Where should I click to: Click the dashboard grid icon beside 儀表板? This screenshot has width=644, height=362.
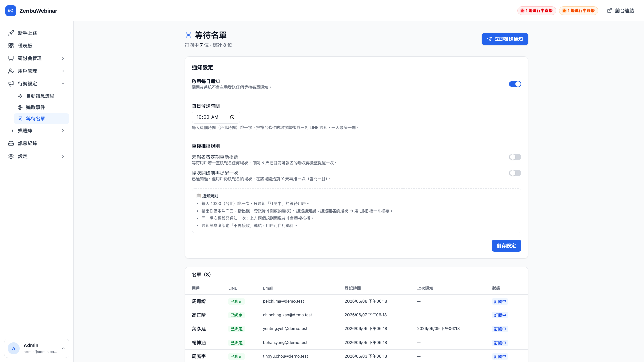tap(11, 46)
